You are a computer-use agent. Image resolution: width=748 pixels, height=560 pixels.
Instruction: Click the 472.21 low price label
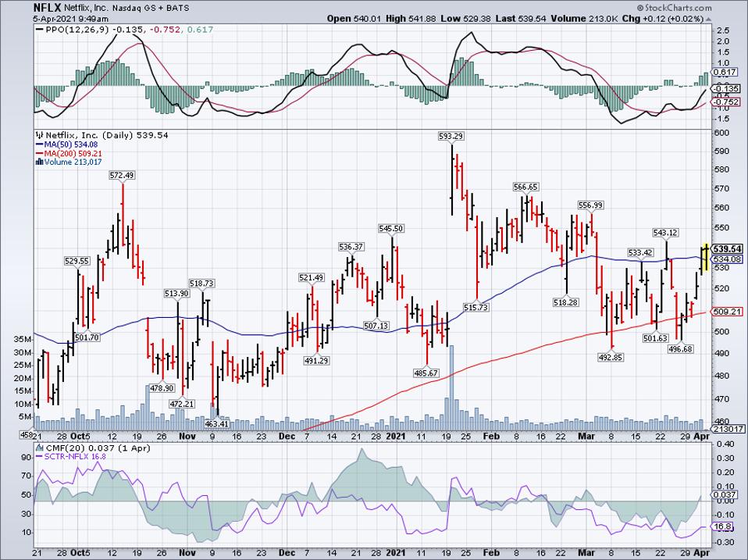pyautogui.click(x=182, y=404)
